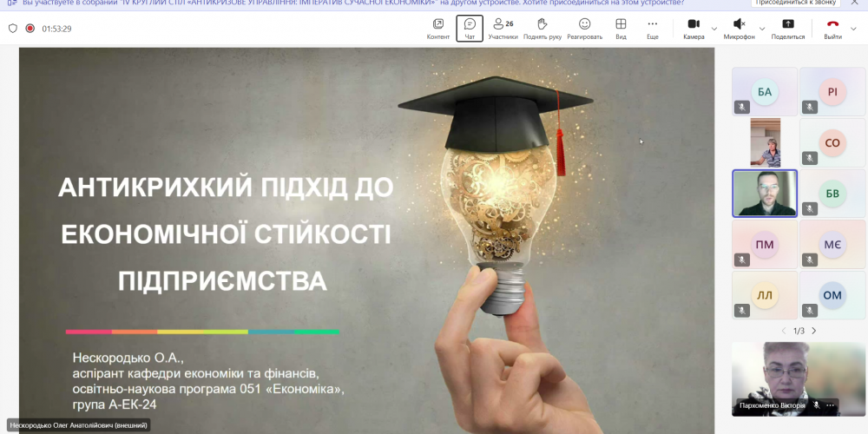This screenshot has height=434, width=868.
Task: Click the shield security icon
Action: click(x=13, y=29)
